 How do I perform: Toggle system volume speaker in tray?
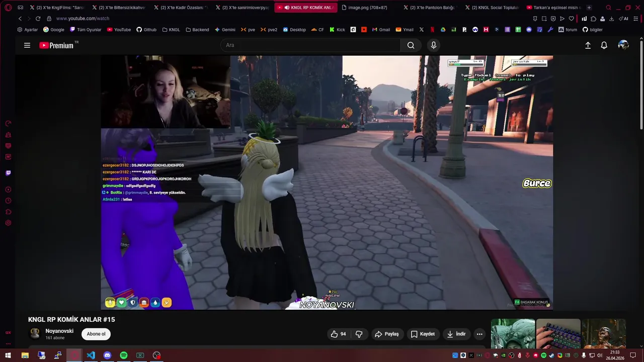pos(600,355)
